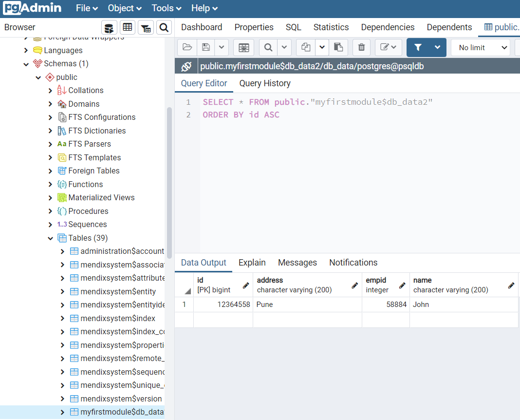This screenshot has height=420, width=520.
Task: Click the Edit pencil toolbar icon
Action: click(389, 47)
